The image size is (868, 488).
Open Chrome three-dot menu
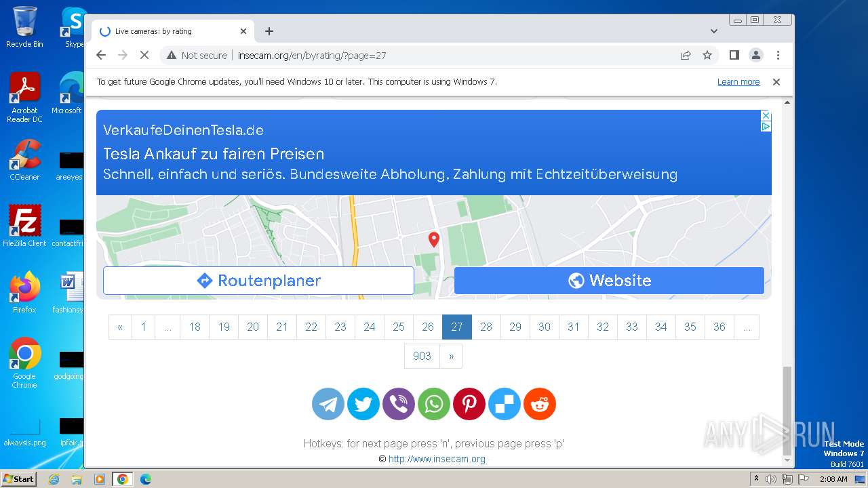778,55
